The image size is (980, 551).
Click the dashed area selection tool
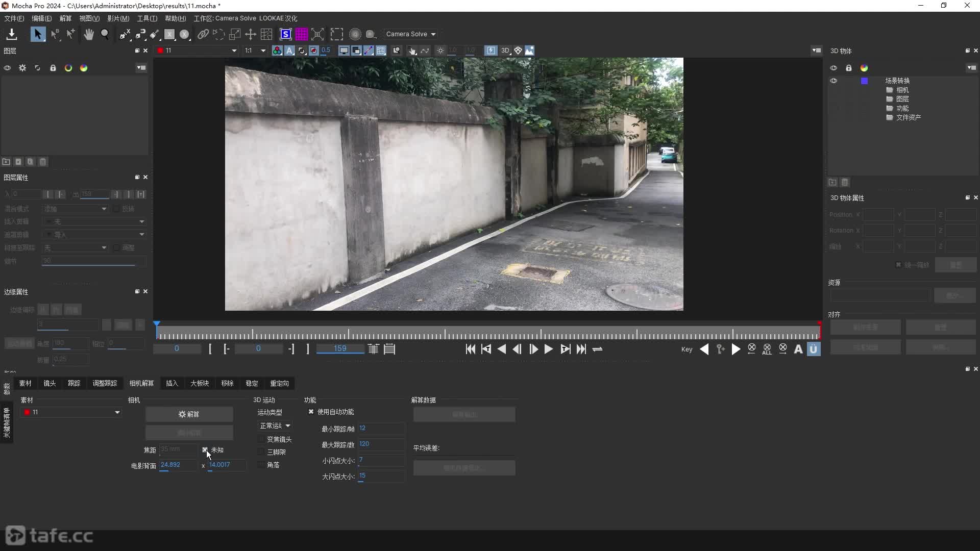click(x=336, y=34)
